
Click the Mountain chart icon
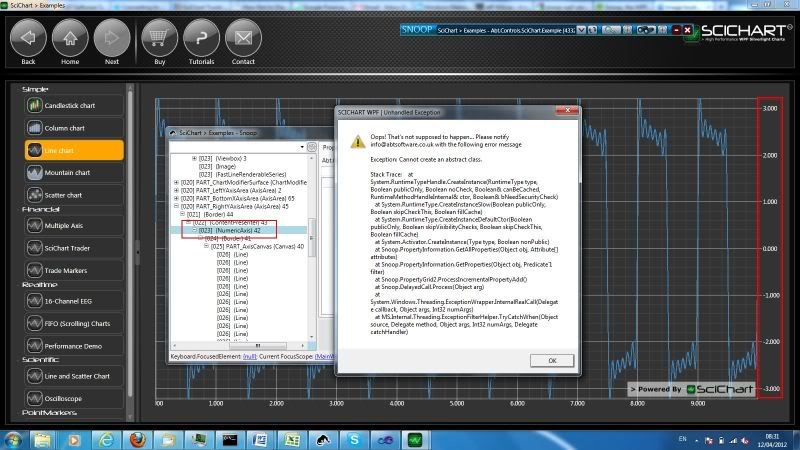tap(35, 173)
